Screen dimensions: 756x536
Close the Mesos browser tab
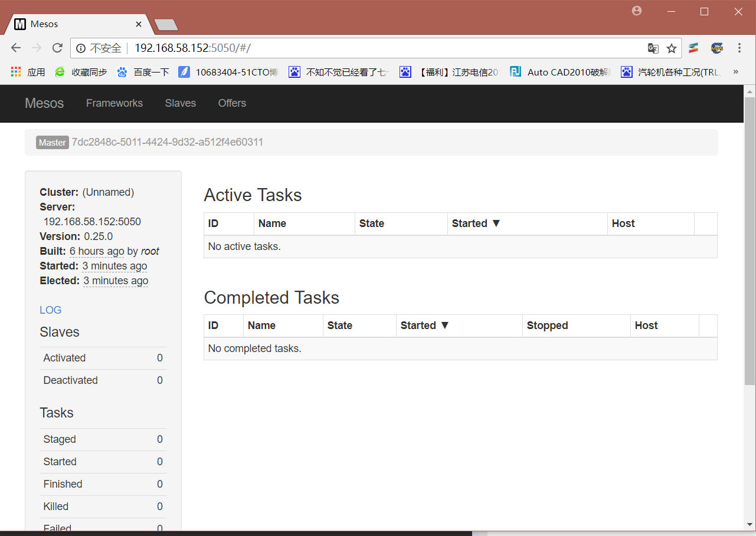click(x=139, y=24)
